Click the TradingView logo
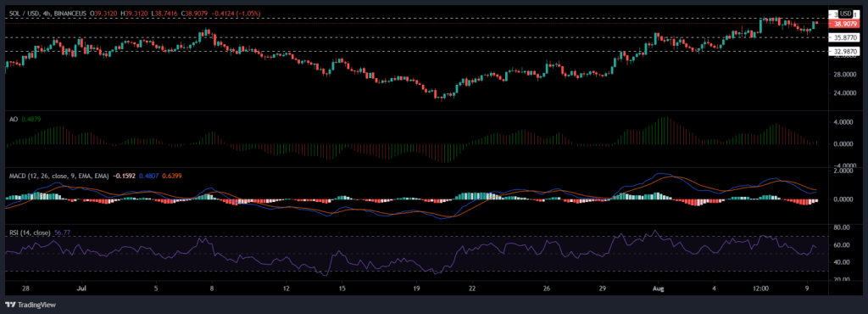This screenshot has width=868, height=314. [31, 305]
